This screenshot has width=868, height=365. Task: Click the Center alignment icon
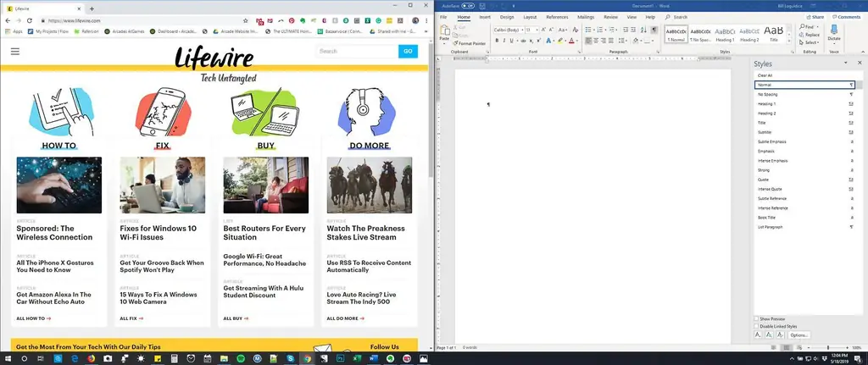coord(596,41)
